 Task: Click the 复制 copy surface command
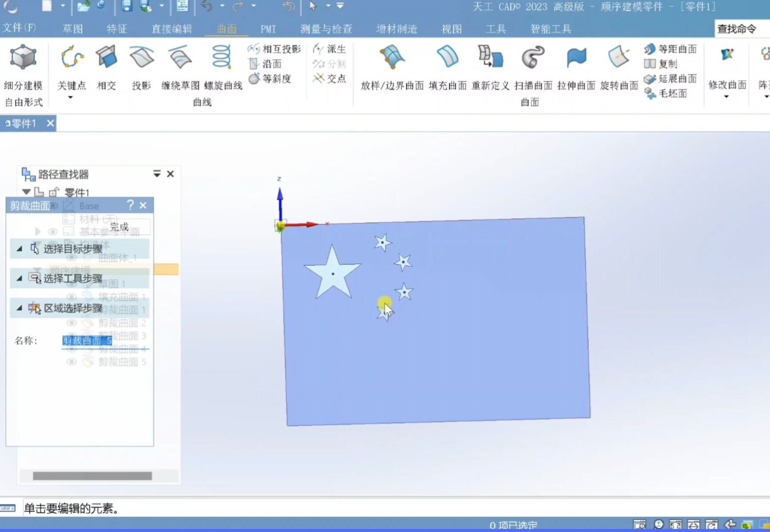661,64
